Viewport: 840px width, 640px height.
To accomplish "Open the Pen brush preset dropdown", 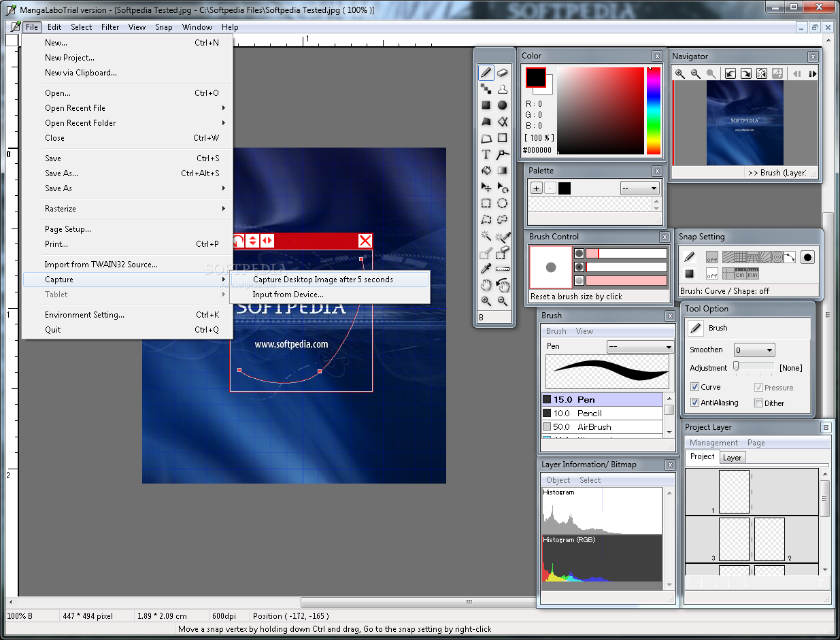I will pos(639,347).
